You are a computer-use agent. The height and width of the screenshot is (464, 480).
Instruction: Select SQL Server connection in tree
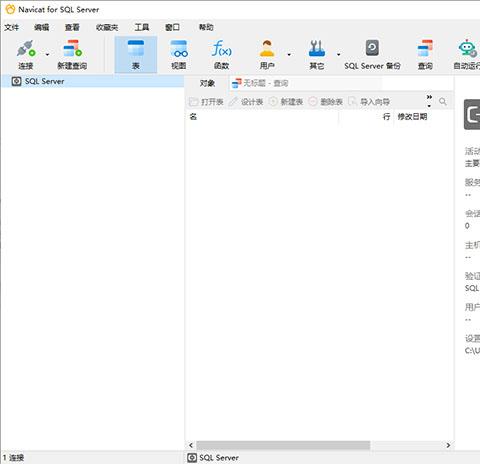click(x=92, y=81)
